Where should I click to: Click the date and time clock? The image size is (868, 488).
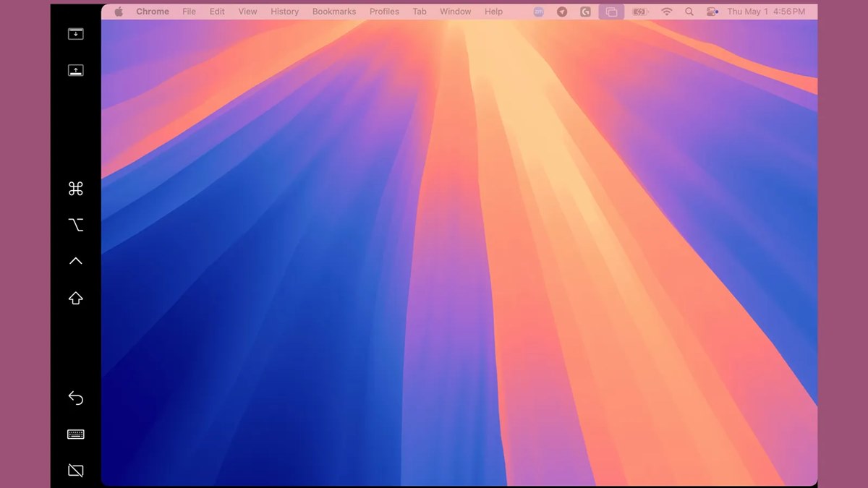(x=765, y=12)
